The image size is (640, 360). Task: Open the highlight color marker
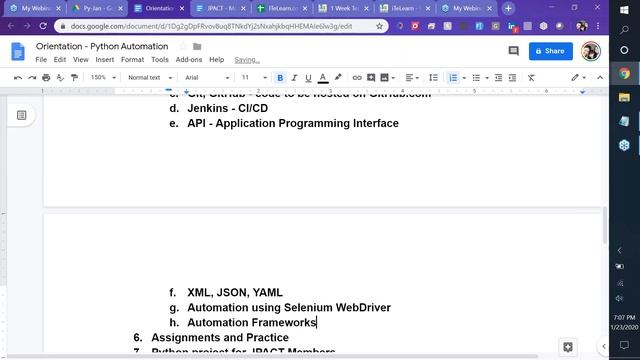pos(338,78)
